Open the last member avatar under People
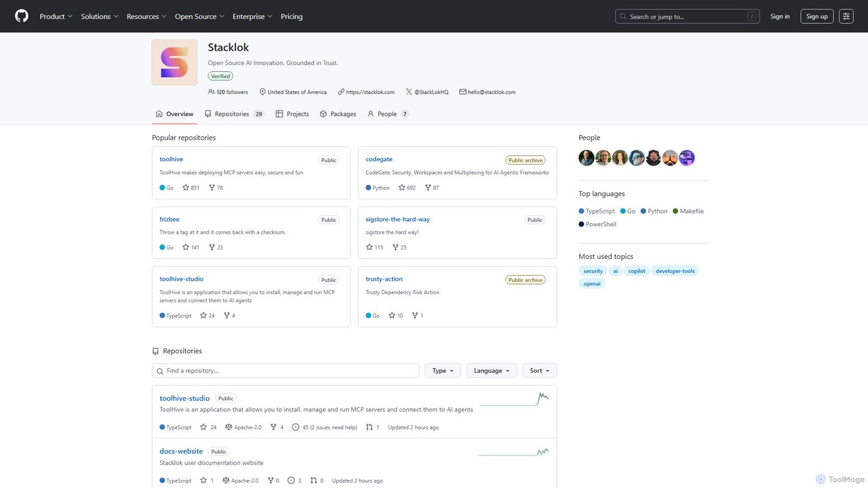Screen dimensions: 868x488 [687, 158]
